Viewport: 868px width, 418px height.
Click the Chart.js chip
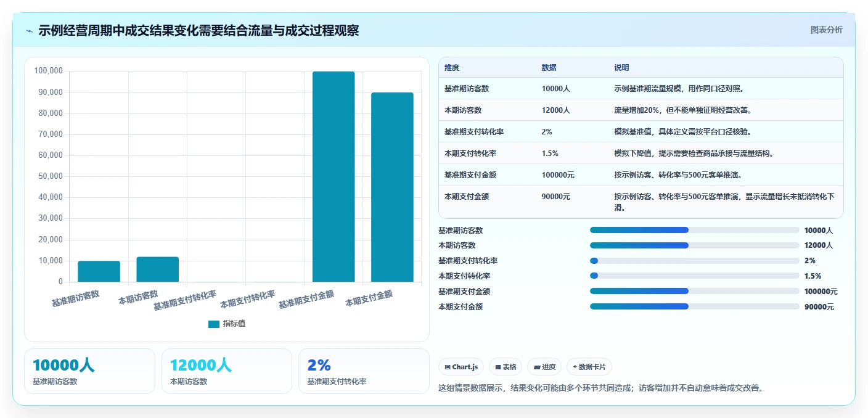(x=461, y=367)
